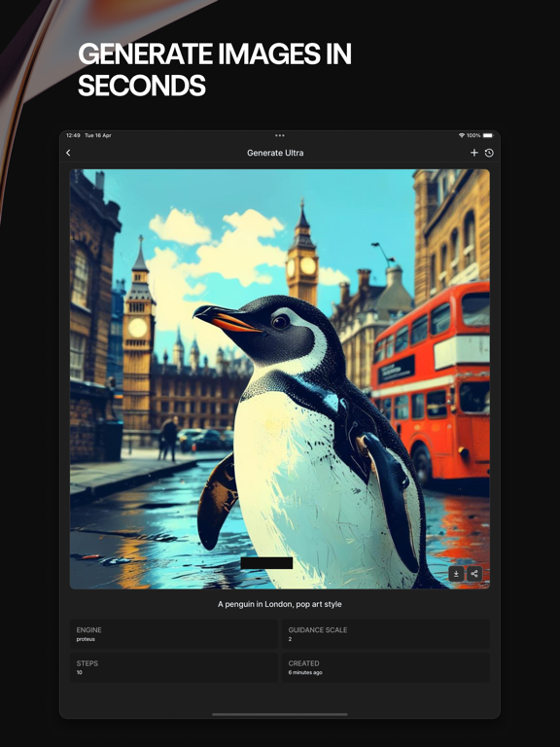Tap the GUIDANCE SCALE cell

386,634
